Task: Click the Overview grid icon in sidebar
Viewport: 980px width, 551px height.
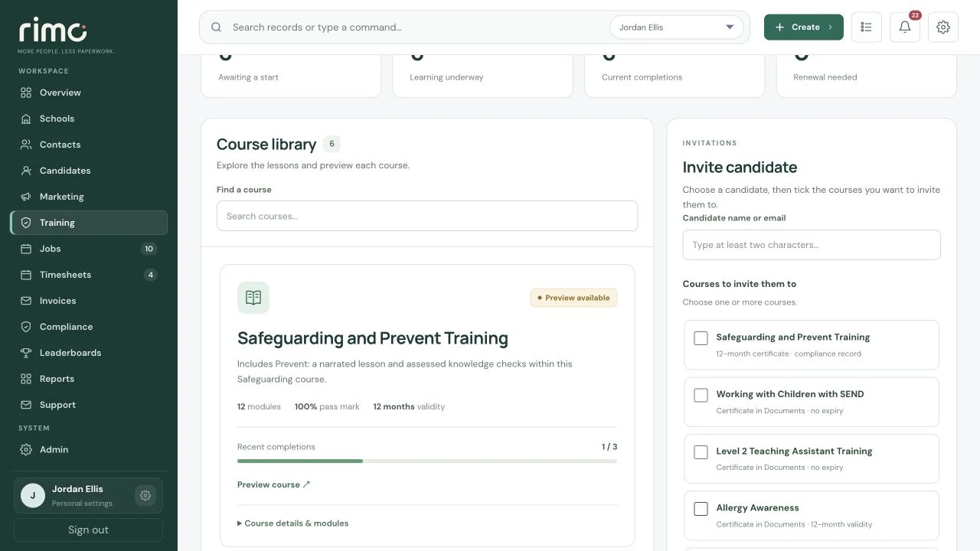Action: coord(26,93)
